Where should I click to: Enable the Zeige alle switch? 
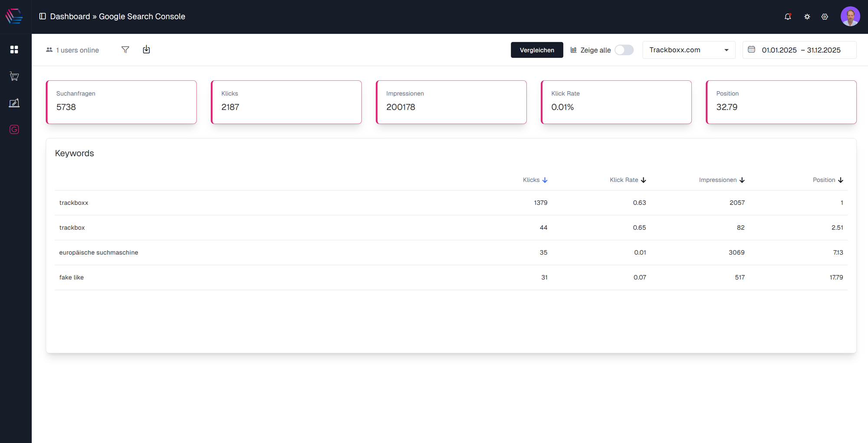point(624,50)
